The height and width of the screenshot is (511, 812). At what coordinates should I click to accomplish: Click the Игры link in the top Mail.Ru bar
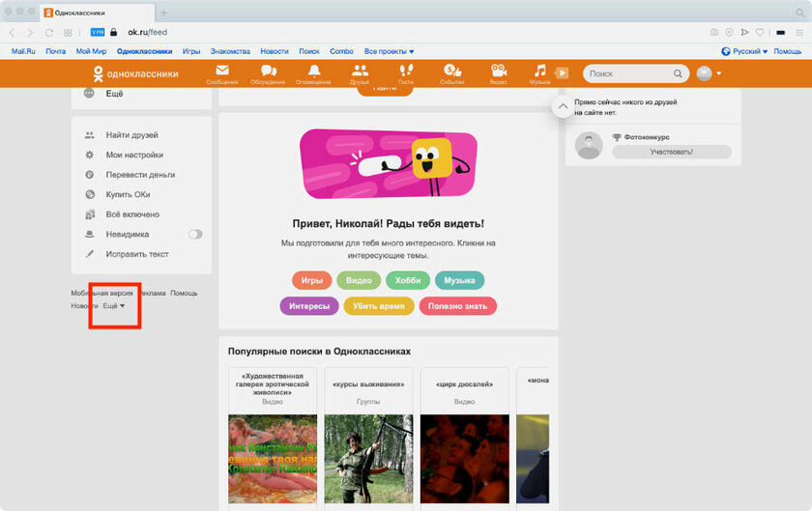point(191,51)
